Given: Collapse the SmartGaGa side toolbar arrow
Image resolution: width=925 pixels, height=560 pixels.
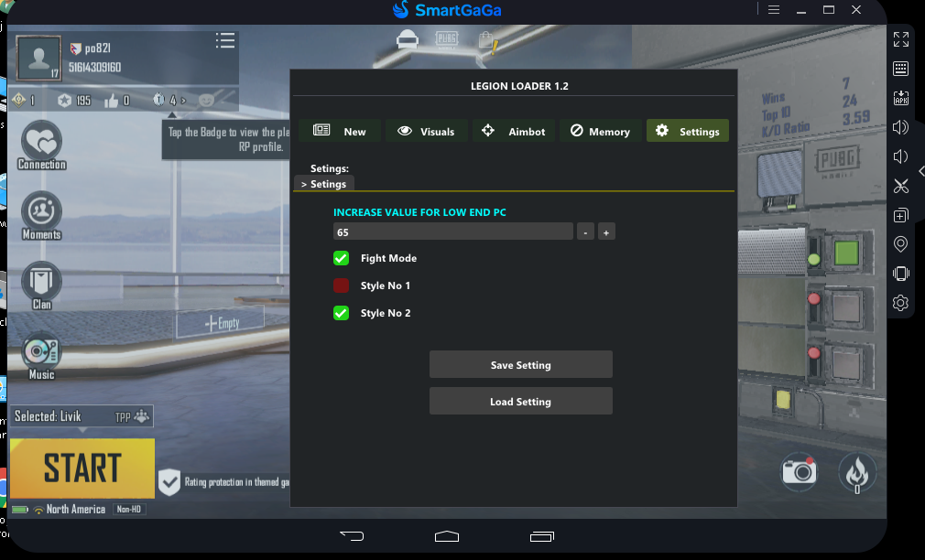Looking at the screenshot, I should pyautogui.click(x=920, y=171).
